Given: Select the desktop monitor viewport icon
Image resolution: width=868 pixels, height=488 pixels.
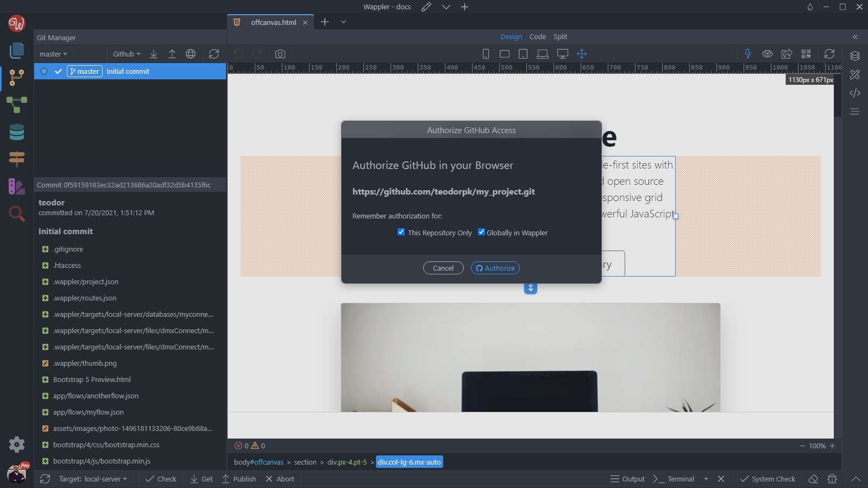Looking at the screenshot, I should click(x=563, y=54).
